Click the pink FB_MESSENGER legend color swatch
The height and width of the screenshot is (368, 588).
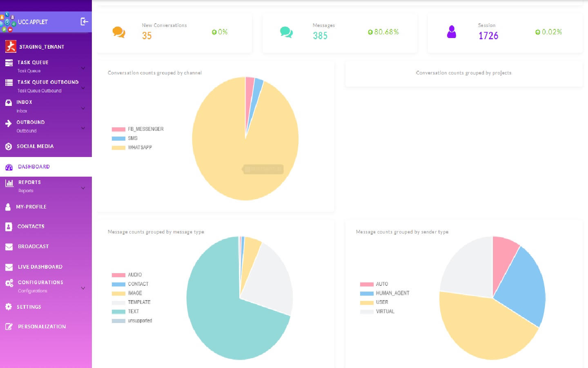[x=118, y=129]
